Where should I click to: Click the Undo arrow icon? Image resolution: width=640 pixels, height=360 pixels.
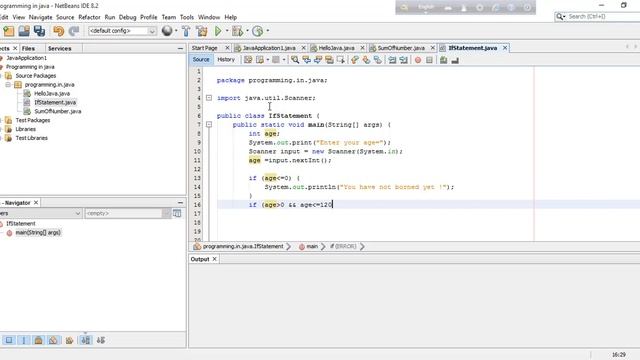pos(59,31)
